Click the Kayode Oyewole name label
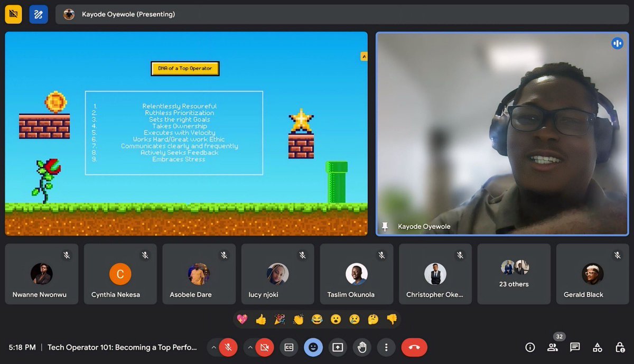634x364 pixels. coord(424,227)
